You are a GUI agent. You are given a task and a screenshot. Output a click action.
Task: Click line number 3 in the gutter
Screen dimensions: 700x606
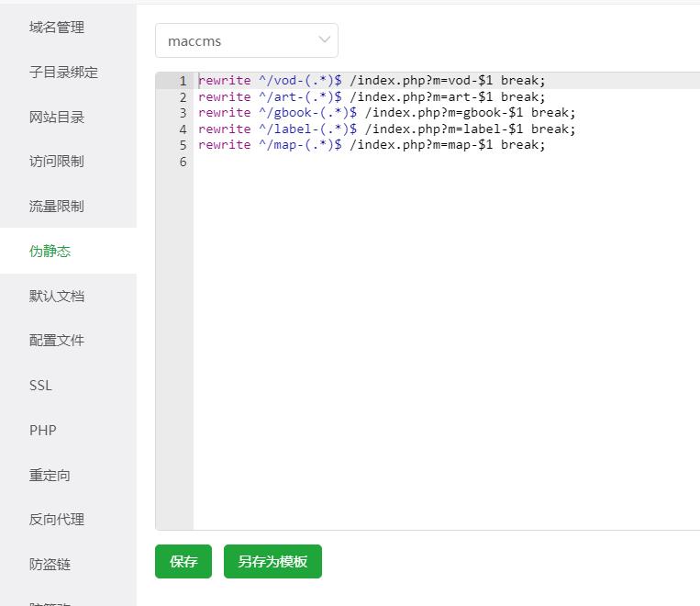[x=183, y=113]
